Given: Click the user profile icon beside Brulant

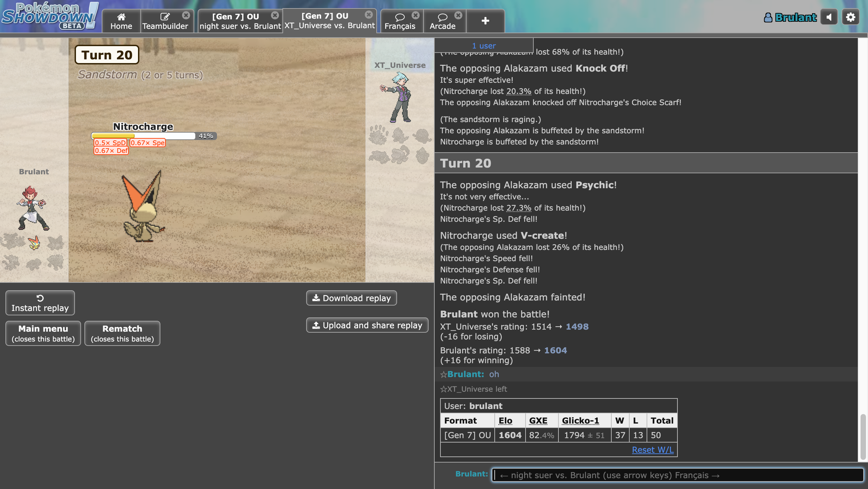Looking at the screenshot, I should click(x=768, y=17).
